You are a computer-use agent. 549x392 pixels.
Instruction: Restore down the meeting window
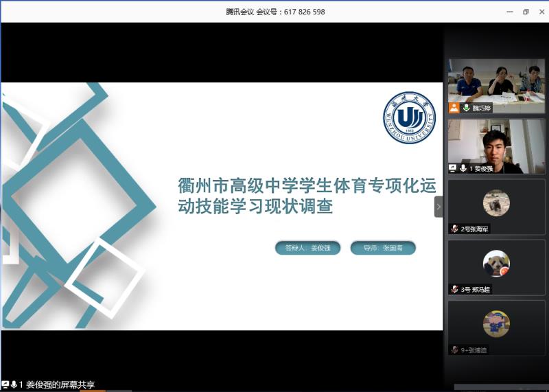(526, 12)
